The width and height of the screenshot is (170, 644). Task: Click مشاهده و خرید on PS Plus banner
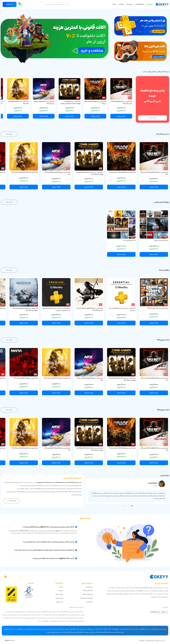tap(158, 31)
